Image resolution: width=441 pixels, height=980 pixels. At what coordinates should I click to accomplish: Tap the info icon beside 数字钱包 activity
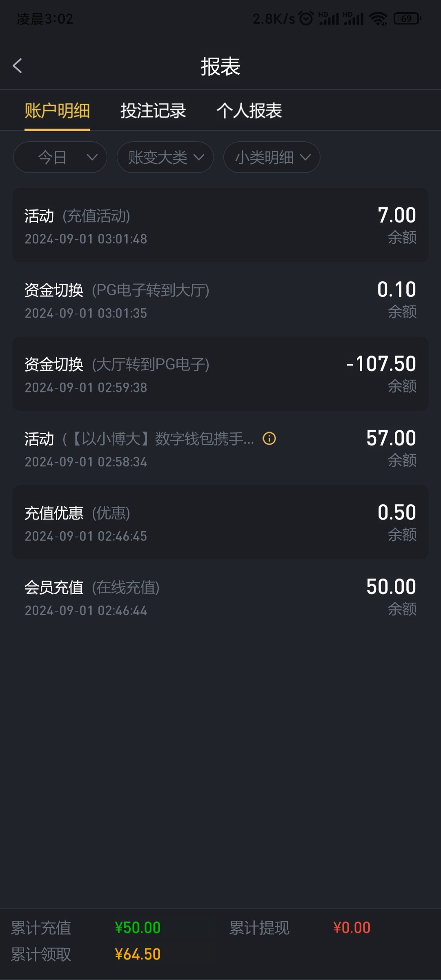click(269, 439)
